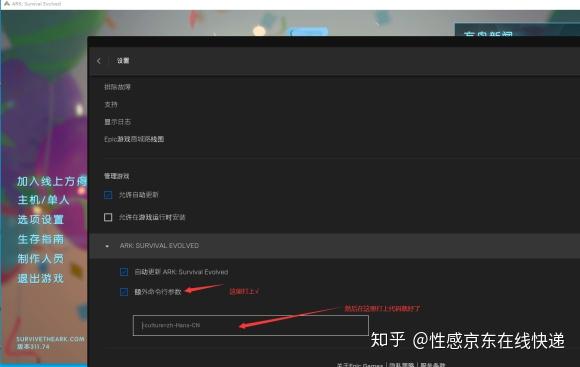The width and height of the screenshot is (580, 367).
Task: Choose 退出游戏 in ARK game menu
Action: click(41, 278)
